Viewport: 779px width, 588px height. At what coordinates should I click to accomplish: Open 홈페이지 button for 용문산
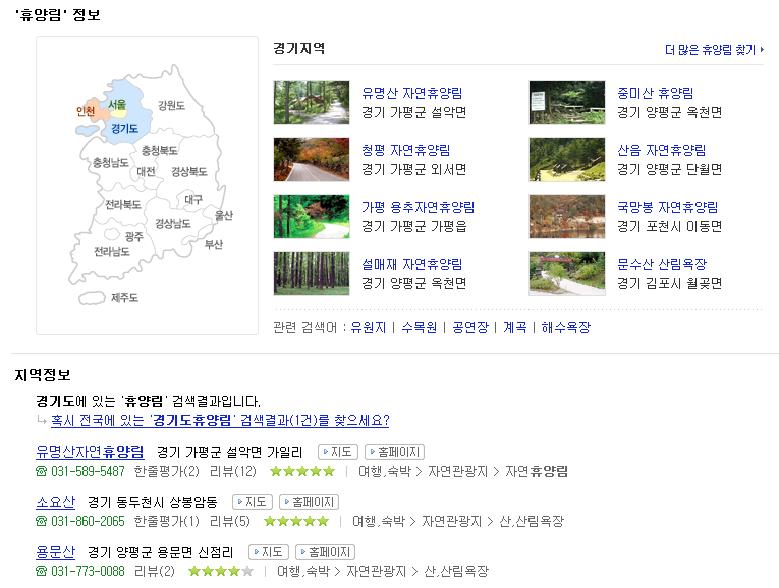pyautogui.click(x=325, y=552)
